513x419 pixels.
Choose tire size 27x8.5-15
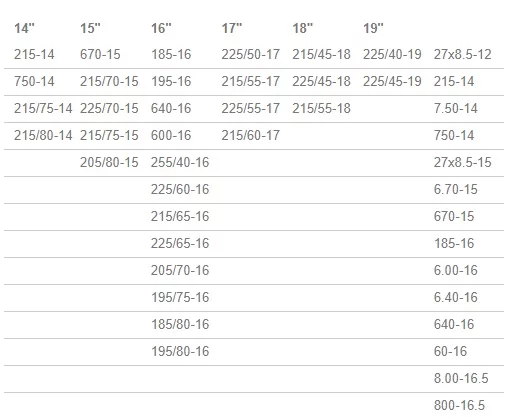(x=463, y=162)
